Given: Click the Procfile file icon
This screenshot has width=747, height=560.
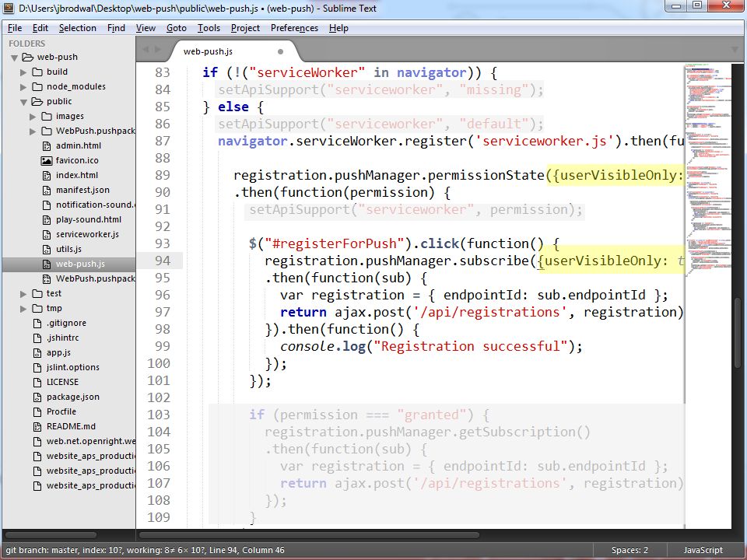Looking at the screenshot, I should [37, 412].
